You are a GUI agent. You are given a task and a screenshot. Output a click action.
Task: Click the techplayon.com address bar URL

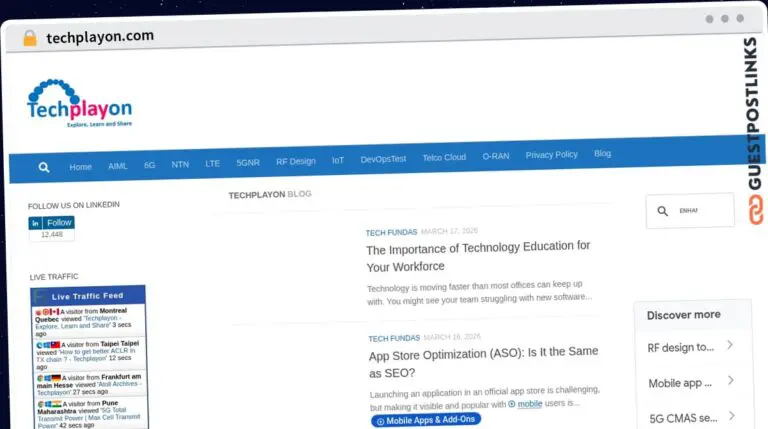click(x=100, y=36)
